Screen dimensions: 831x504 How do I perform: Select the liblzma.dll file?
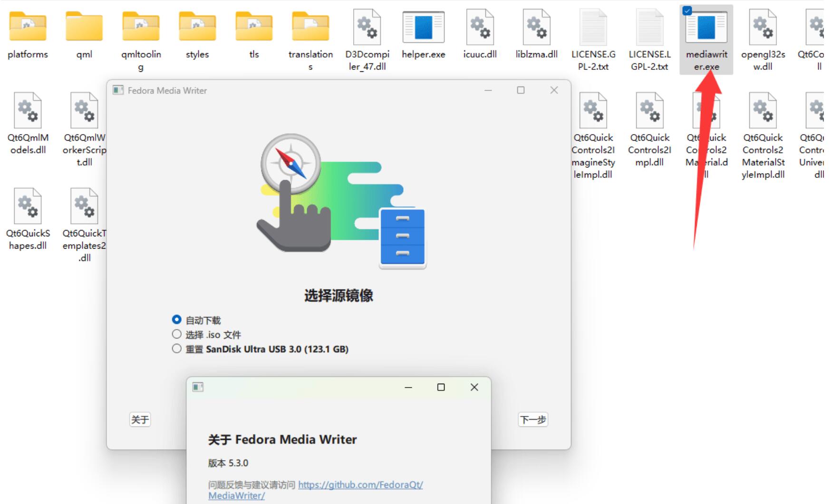click(x=536, y=28)
